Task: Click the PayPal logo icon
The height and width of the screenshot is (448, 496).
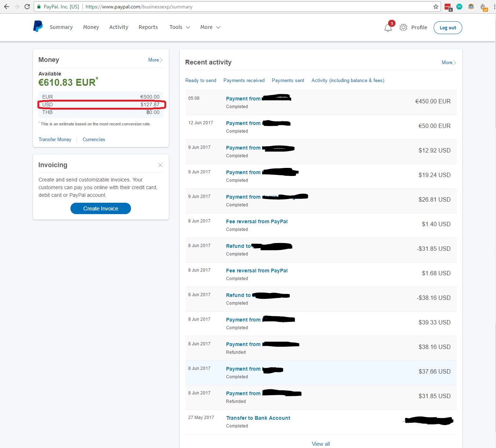Action: click(x=38, y=26)
